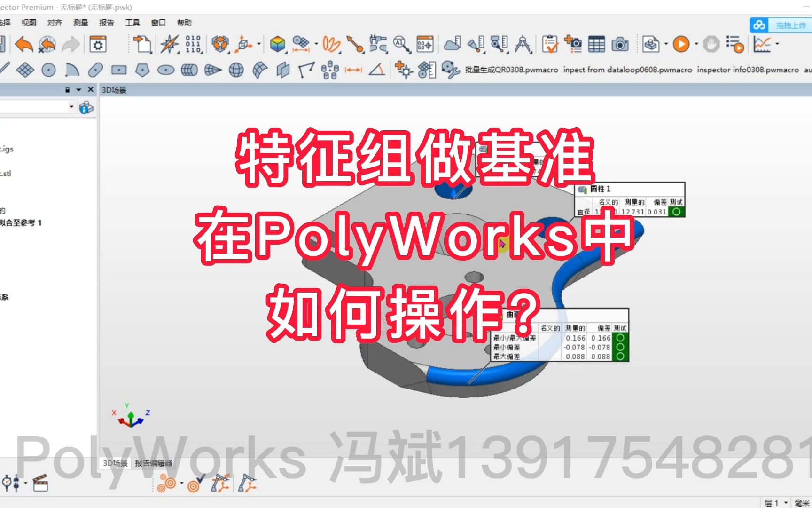Open the options window gear icon
The width and height of the screenshot is (812, 508).
[x=98, y=45]
